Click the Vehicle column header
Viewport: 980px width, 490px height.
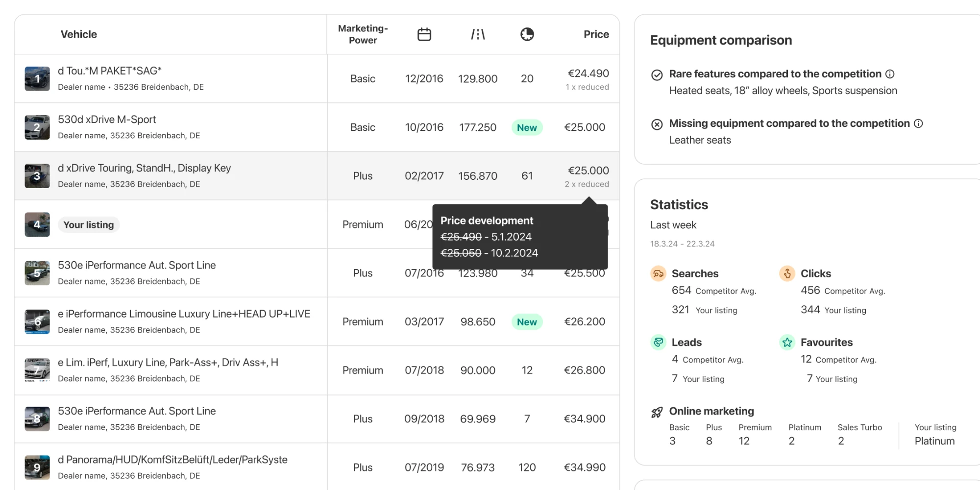pyautogui.click(x=79, y=34)
